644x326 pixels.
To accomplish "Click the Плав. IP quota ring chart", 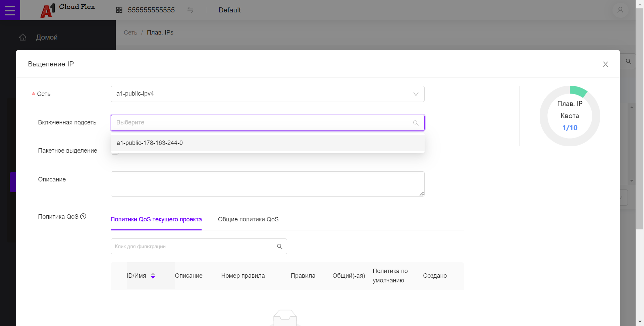I will 570,116.
